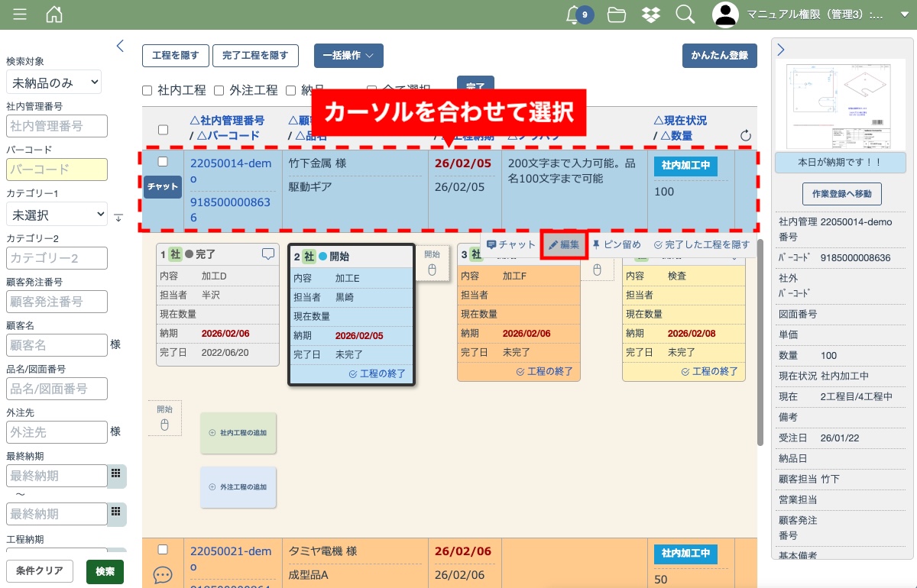Expand the 一括操作 dropdown

point(348,56)
